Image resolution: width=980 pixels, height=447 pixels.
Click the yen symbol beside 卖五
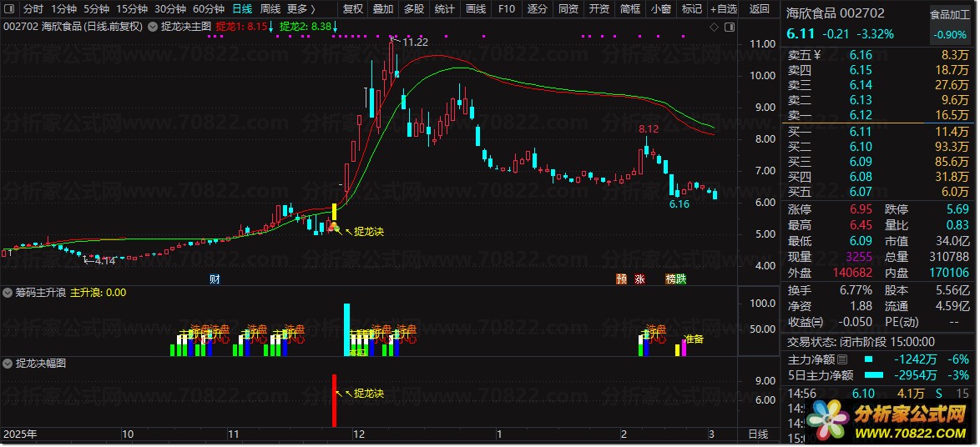[x=817, y=55]
